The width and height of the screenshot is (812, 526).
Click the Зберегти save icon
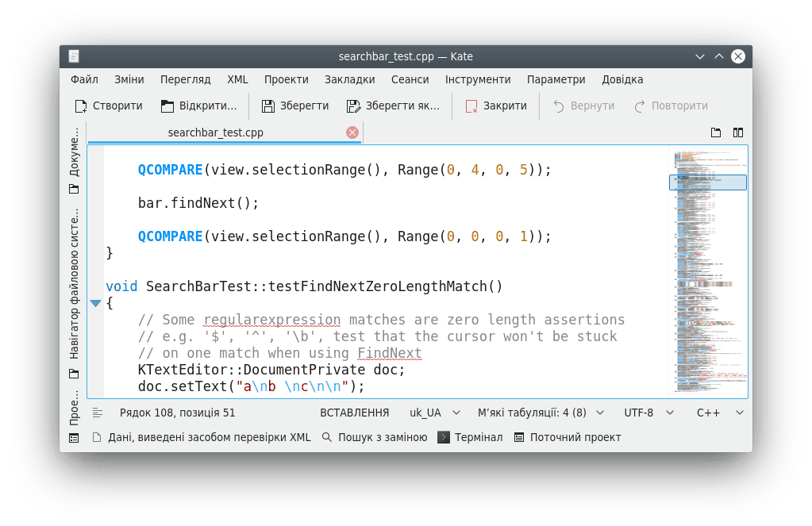[x=267, y=106]
